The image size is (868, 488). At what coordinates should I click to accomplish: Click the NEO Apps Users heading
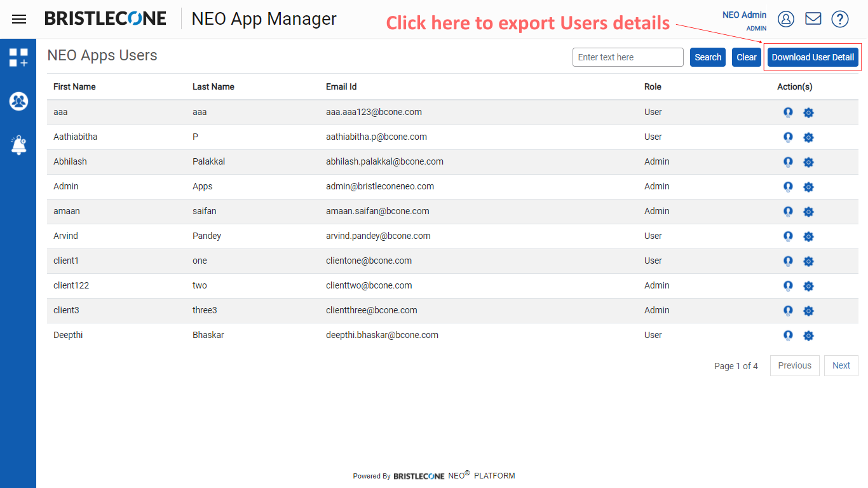[x=102, y=55]
